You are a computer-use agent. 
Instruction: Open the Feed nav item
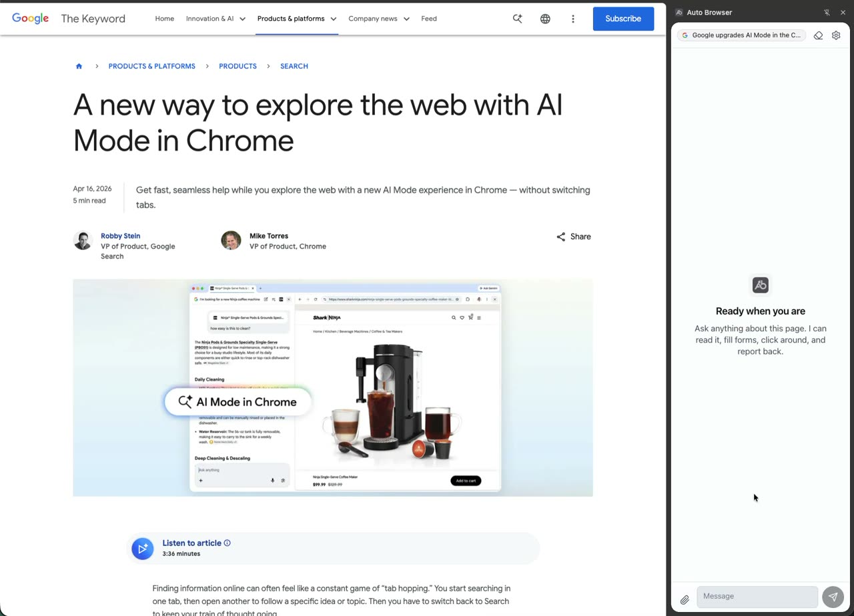[x=429, y=19]
